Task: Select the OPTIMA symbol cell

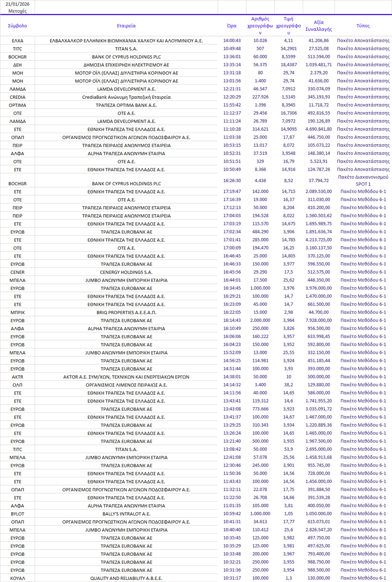Action: click(x=17, y=105)
